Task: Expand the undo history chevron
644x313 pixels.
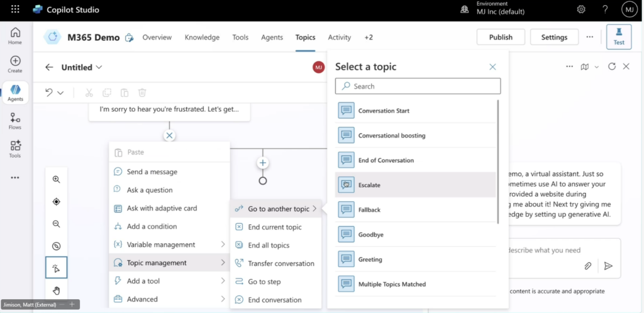Action: [x=60, y=93]
